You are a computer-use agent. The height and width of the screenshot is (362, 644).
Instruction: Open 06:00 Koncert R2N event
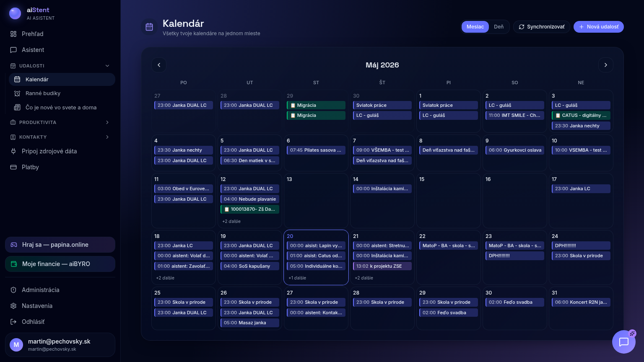(581, 302)
